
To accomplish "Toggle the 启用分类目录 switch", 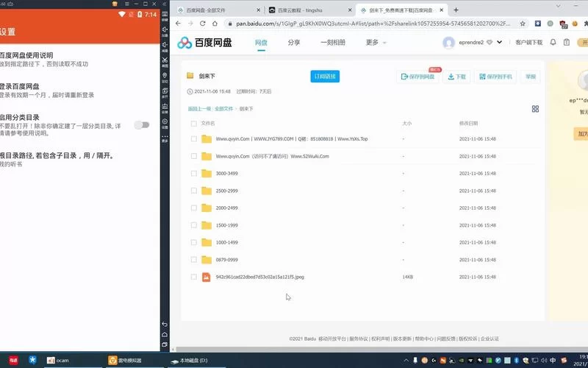I will click(x=142, y=125).
